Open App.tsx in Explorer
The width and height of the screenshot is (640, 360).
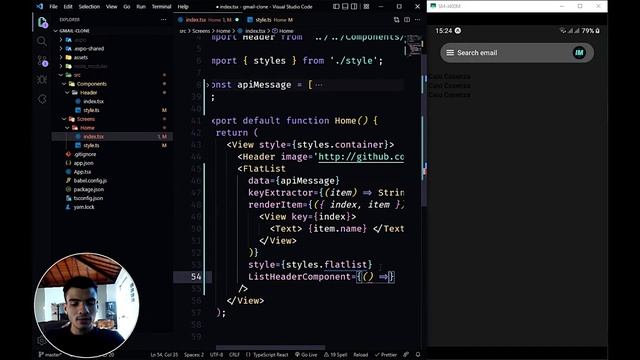click(82, 172)
